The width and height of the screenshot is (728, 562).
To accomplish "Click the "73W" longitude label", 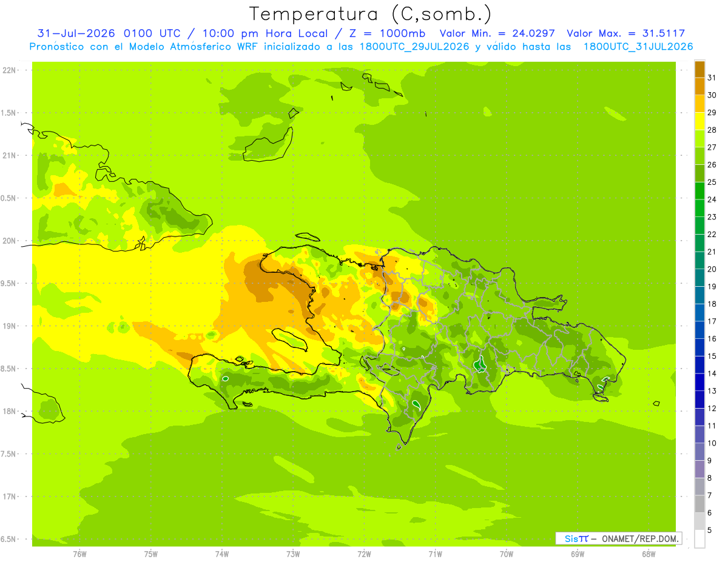I will 293,554.
